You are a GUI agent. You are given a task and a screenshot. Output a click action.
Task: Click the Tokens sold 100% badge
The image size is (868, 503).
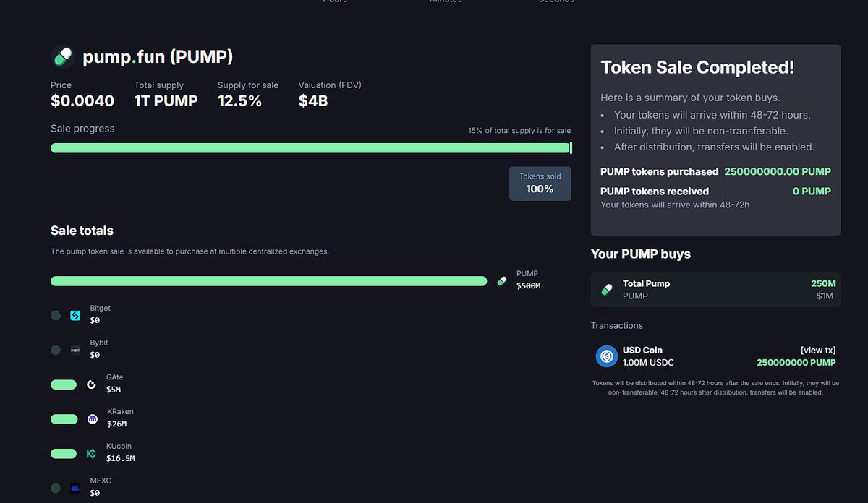540,184
